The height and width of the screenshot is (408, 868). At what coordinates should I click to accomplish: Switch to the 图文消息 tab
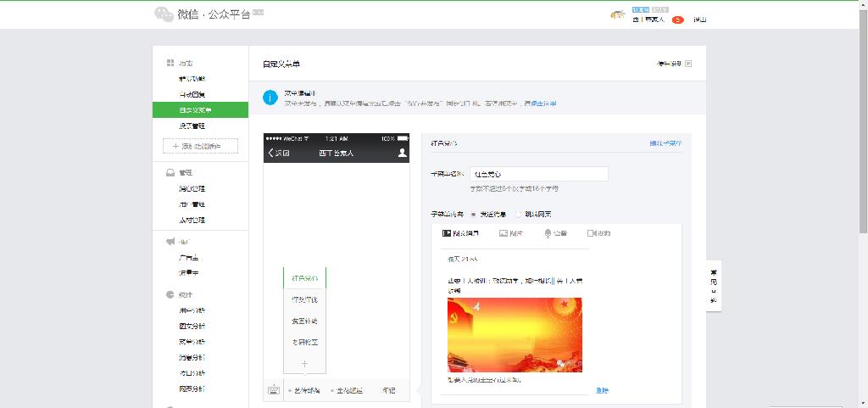(461, 232)
